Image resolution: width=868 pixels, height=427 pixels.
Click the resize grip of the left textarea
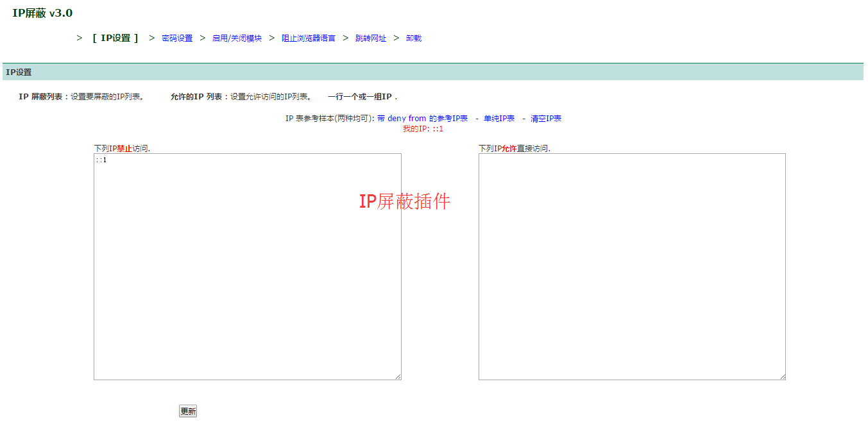coord(398,376)
